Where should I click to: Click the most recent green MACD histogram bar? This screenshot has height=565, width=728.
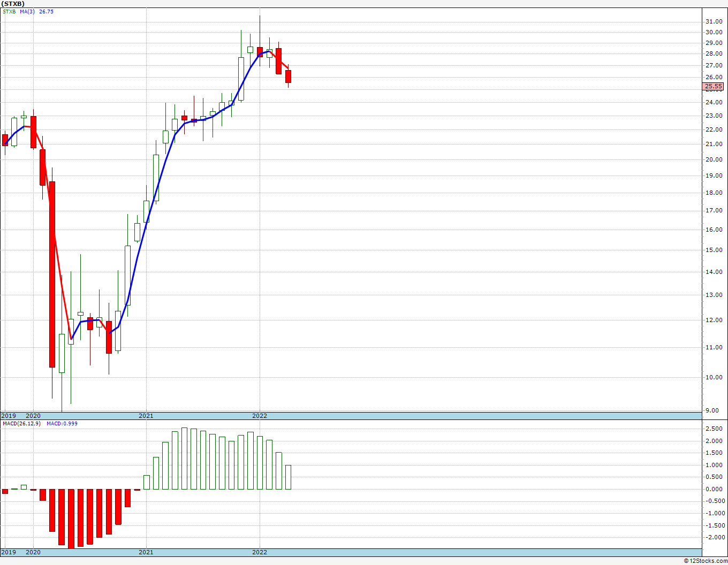(x=288, y=477)
